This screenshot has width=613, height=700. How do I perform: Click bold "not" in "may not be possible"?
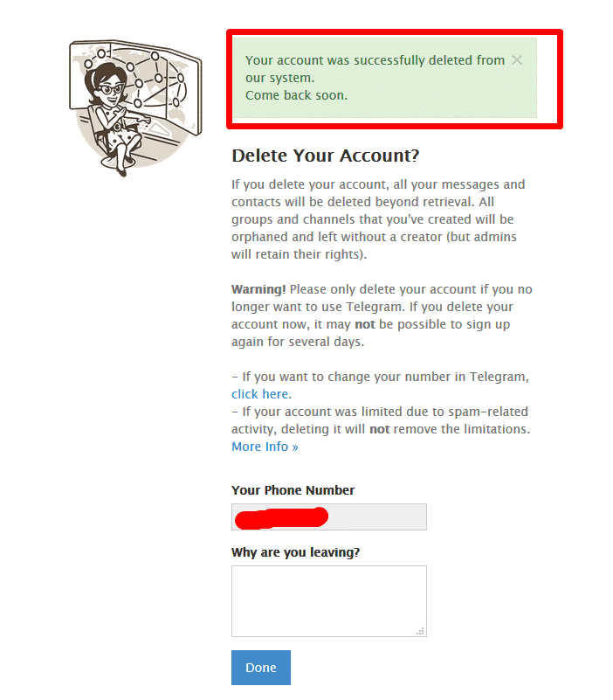pyautogui.click(x=364, y=324)
